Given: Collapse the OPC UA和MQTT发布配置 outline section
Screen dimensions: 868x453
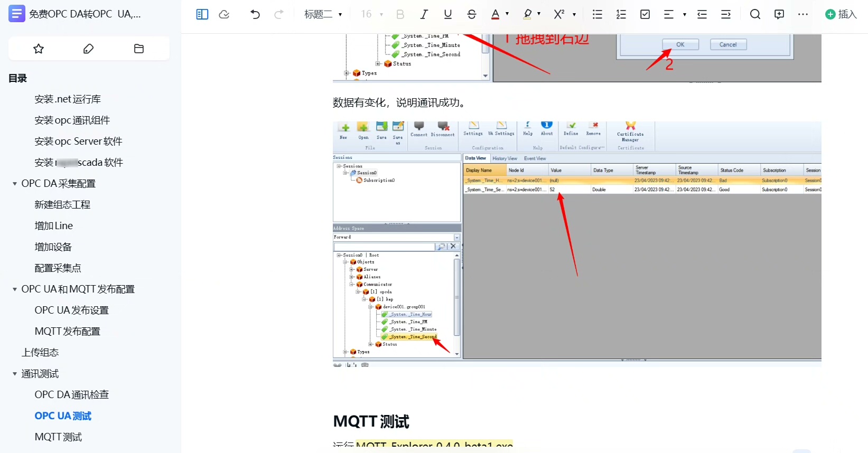Looking at the screenshot, I should (15, 289).
